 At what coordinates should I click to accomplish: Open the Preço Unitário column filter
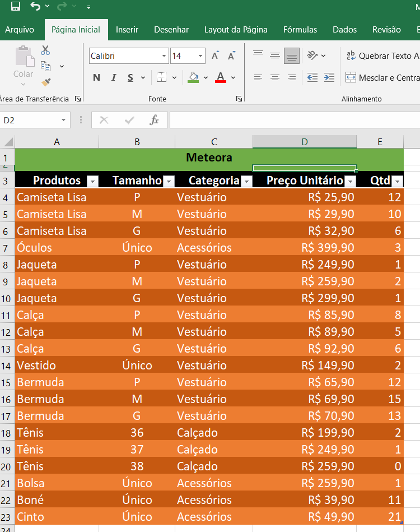pyautogui.click(x=350, y=182)
